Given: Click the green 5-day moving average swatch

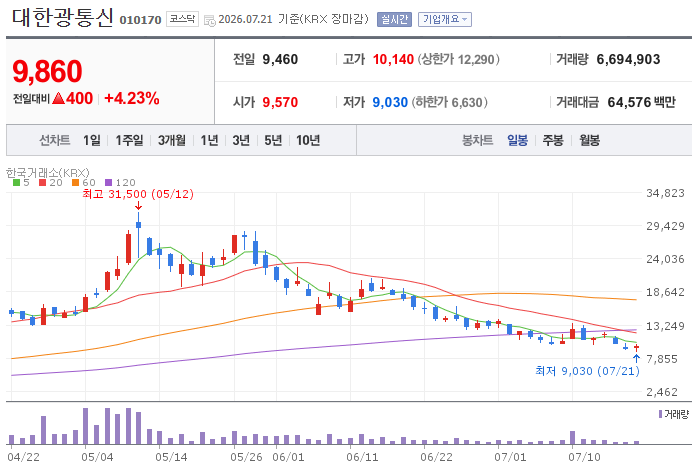Looking at the screenshot, I should coord(17,183).
